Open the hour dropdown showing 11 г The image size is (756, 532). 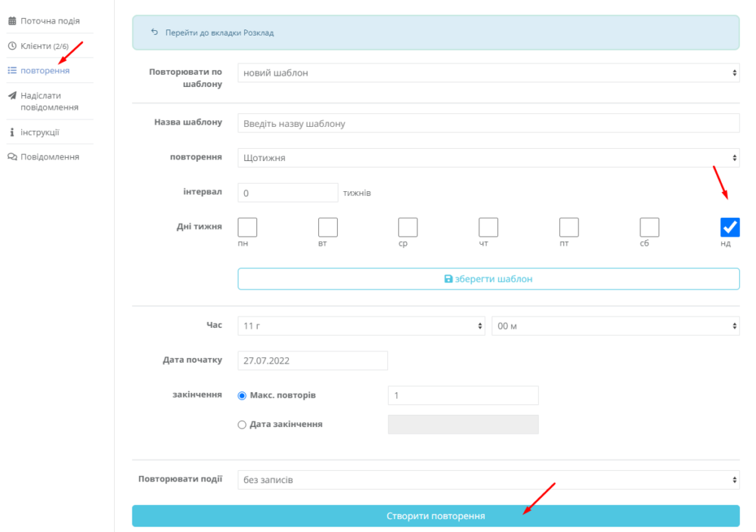[x=361, y=326]
